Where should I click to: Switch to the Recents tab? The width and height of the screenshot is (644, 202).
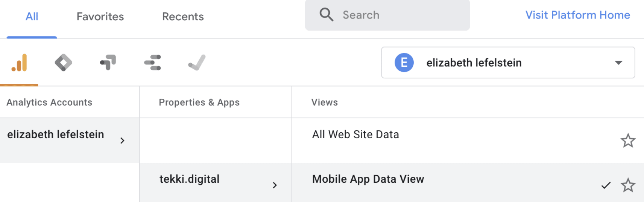[183, 17]
